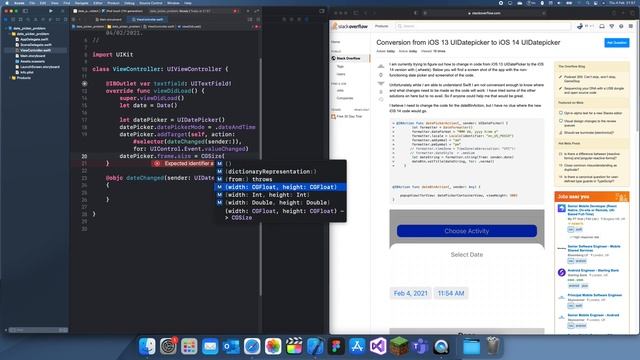Open Xcode File menu

coord(32,3)
